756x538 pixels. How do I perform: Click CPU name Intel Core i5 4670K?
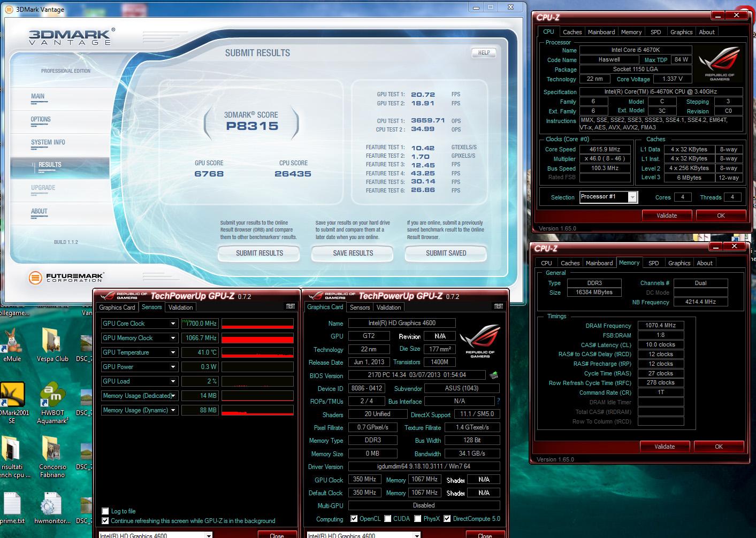(x=636, y=50)
